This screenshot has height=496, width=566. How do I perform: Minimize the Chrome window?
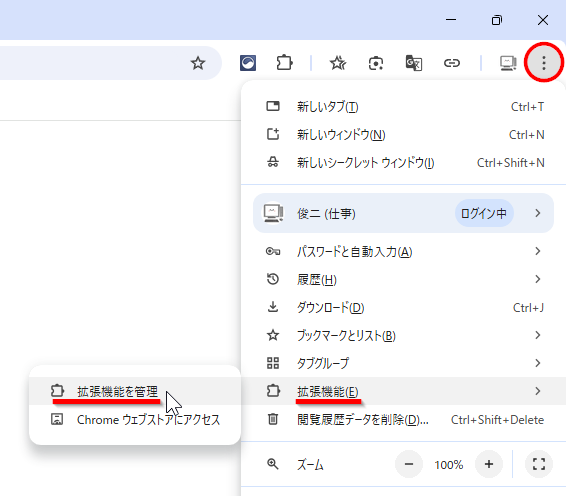coord(451,20)
